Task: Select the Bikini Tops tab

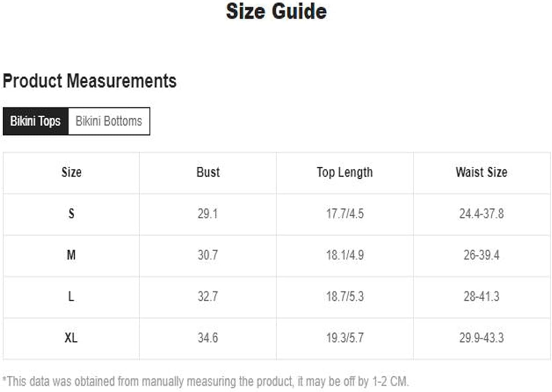Action: tap(36, 121)
